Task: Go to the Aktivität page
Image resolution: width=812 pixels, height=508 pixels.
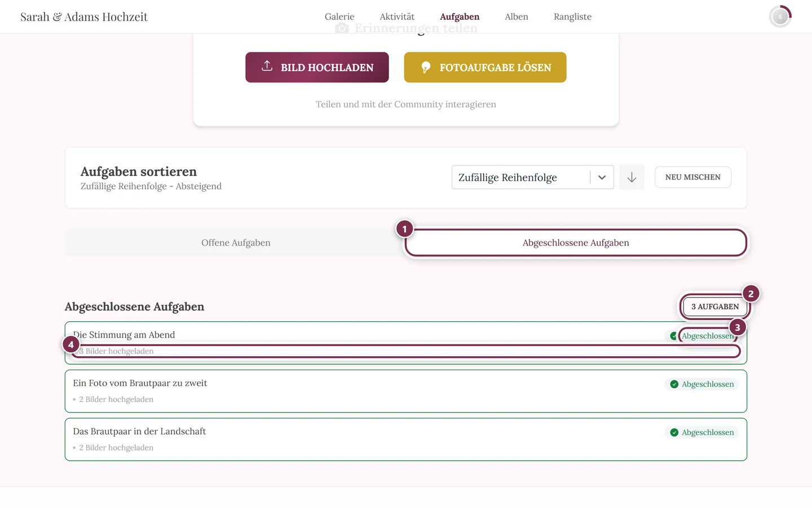Action: coord(397,17)
